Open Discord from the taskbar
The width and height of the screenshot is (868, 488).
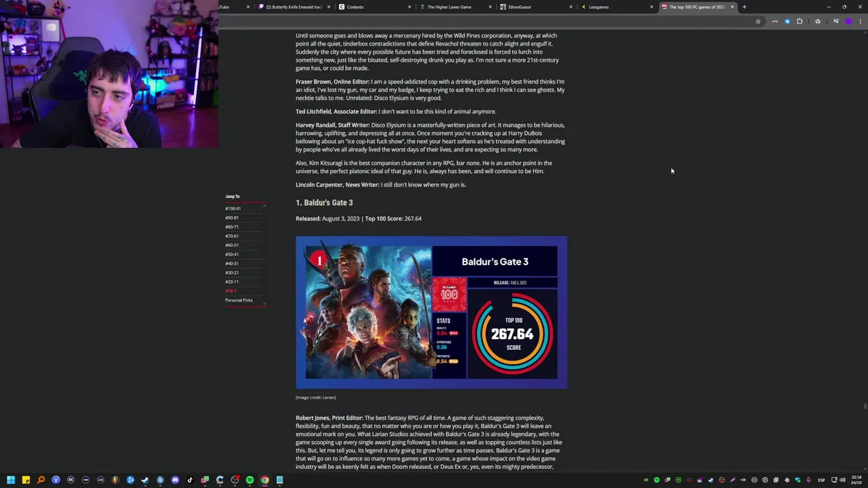coord(175,480)
